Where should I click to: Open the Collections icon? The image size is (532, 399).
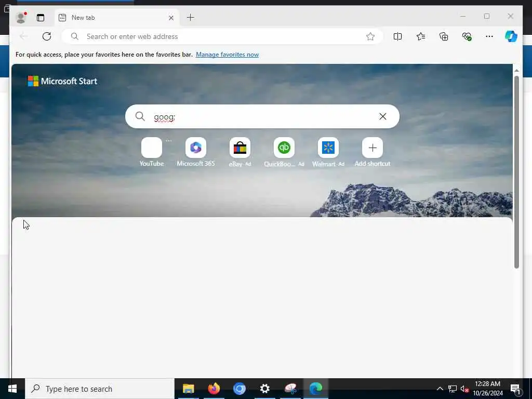[444, 36]
